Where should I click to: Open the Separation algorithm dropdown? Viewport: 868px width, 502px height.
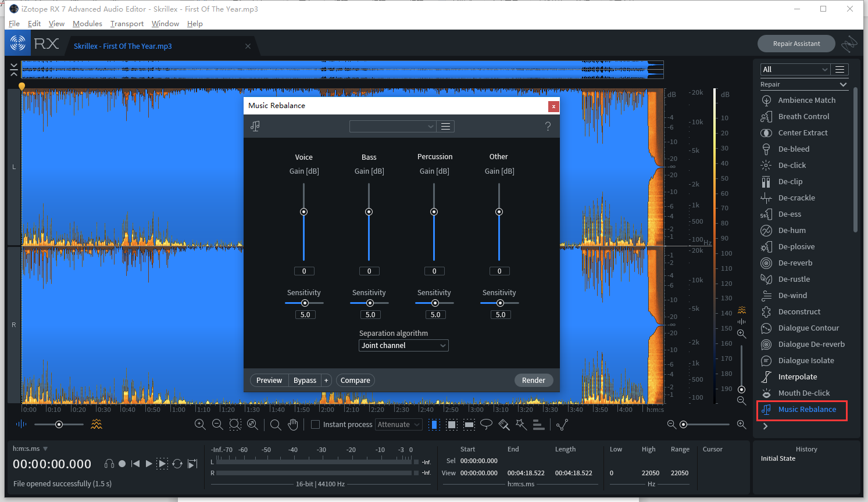(403, 345)
